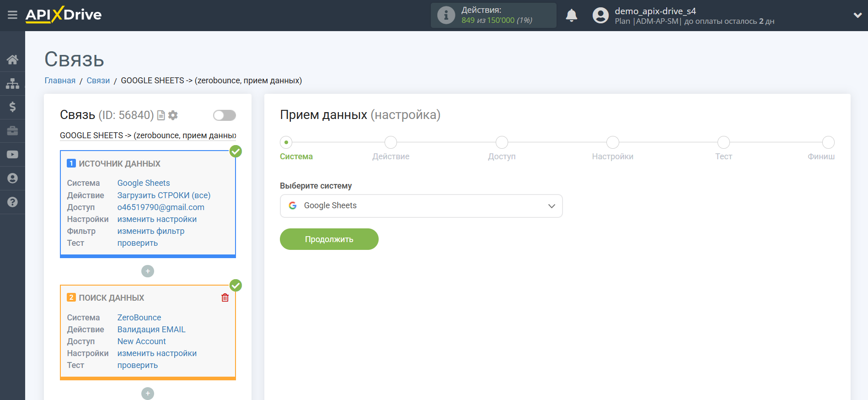Toggle the connection on/off switch

224,115
